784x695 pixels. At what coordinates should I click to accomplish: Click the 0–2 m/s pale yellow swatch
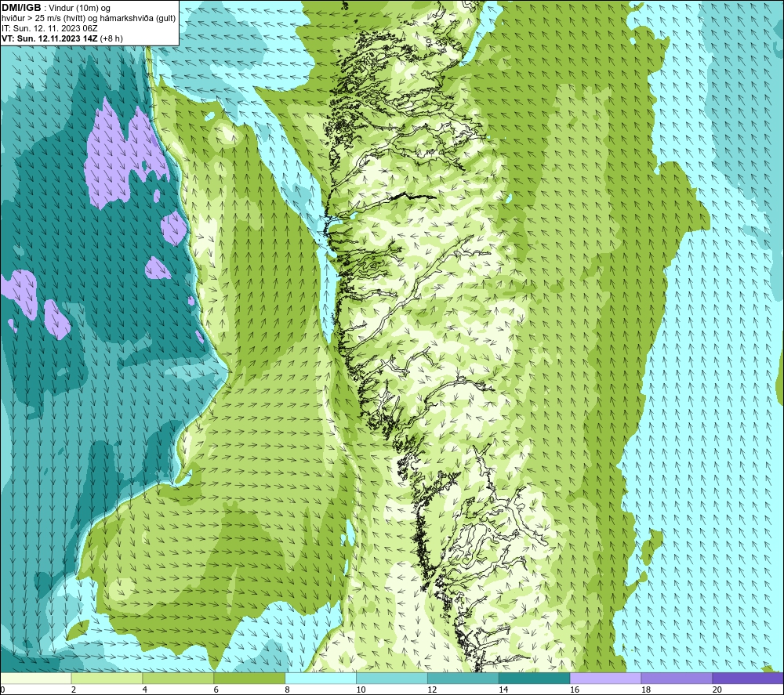[35, 678]
